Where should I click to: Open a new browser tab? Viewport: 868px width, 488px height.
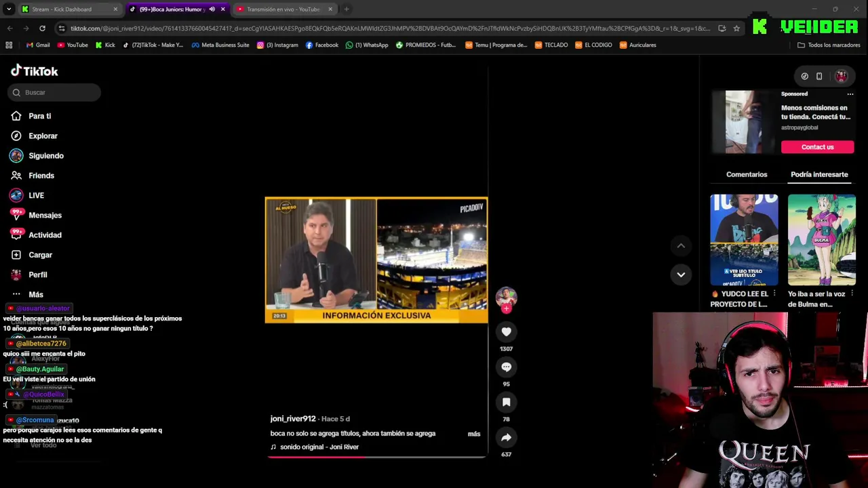[347, 9]
